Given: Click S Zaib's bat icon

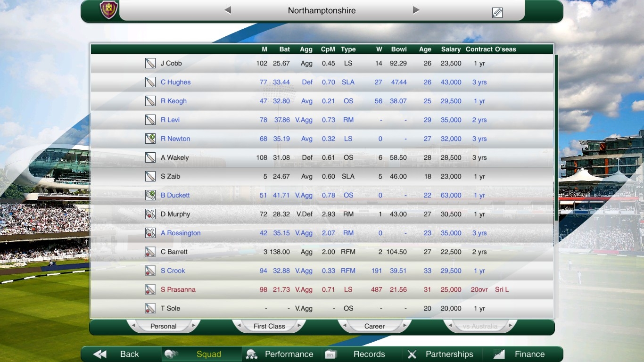Looking at the screenshot, I should click(x=150, y=176).
